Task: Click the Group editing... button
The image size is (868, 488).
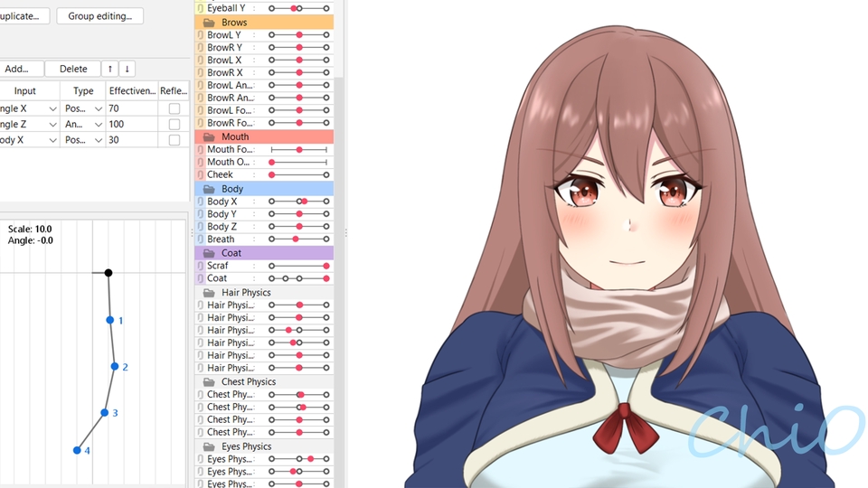Action: pyautogui.click(x=100, y=16)
